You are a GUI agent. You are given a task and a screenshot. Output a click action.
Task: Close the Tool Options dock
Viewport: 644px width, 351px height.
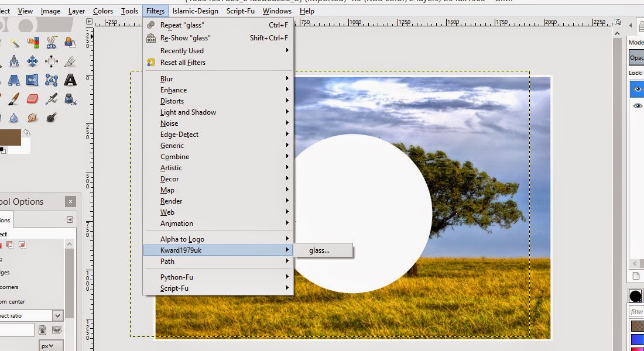tap(70, 202)
